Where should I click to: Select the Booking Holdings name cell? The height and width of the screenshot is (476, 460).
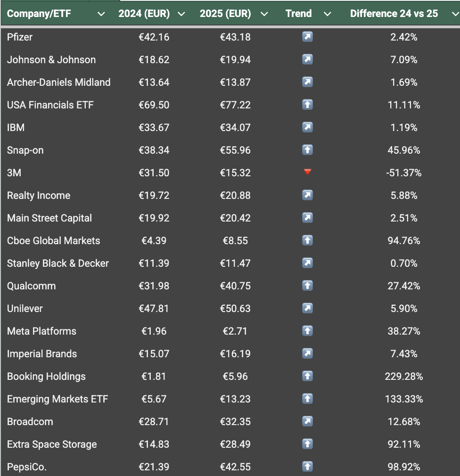pyautogui.click(x=46, y=377)
